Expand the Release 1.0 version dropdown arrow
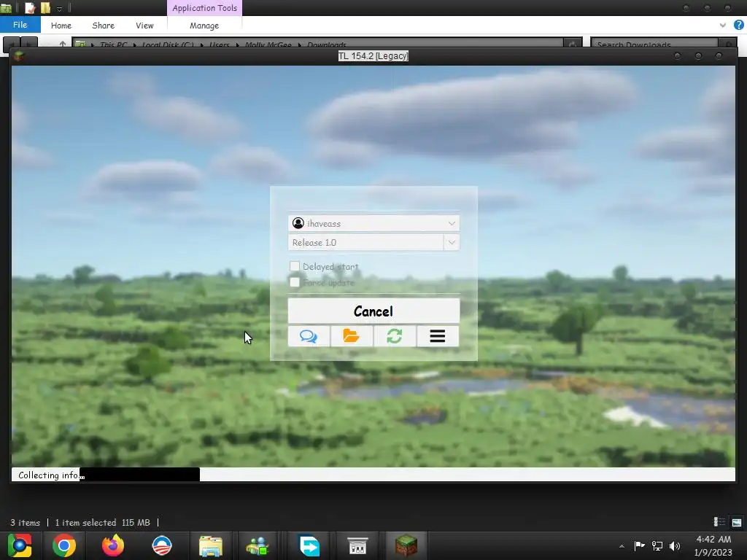Viewport: 747px width, 560px height. [x=452, y=242]
